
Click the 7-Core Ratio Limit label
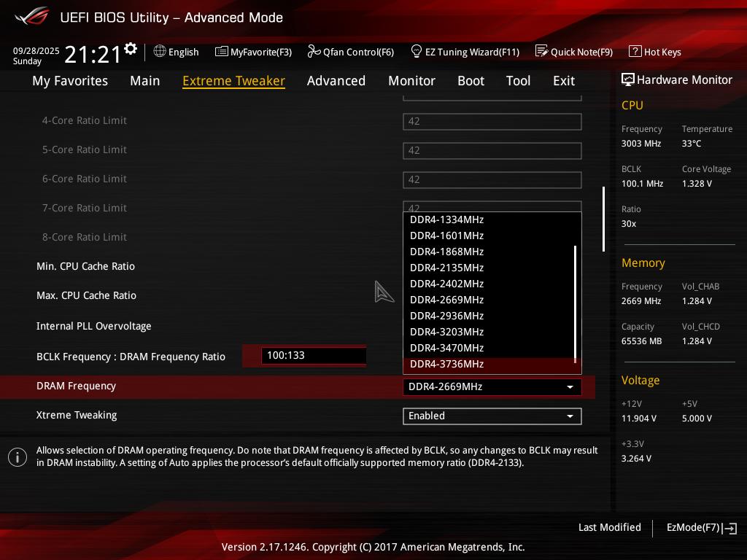(85, 208)
